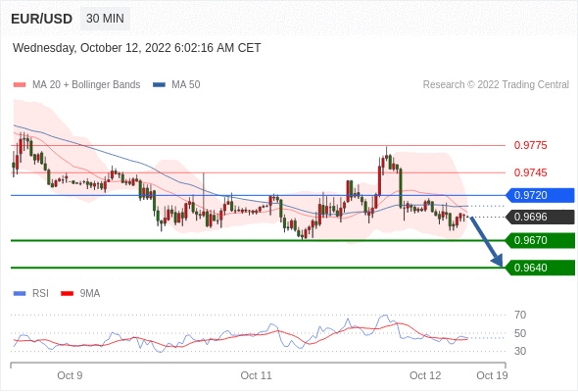Select the chart timestamp text 'Wednesday, October 12, 2022'
The width and height of the screenshot is (578, 392).
(92, 48)
